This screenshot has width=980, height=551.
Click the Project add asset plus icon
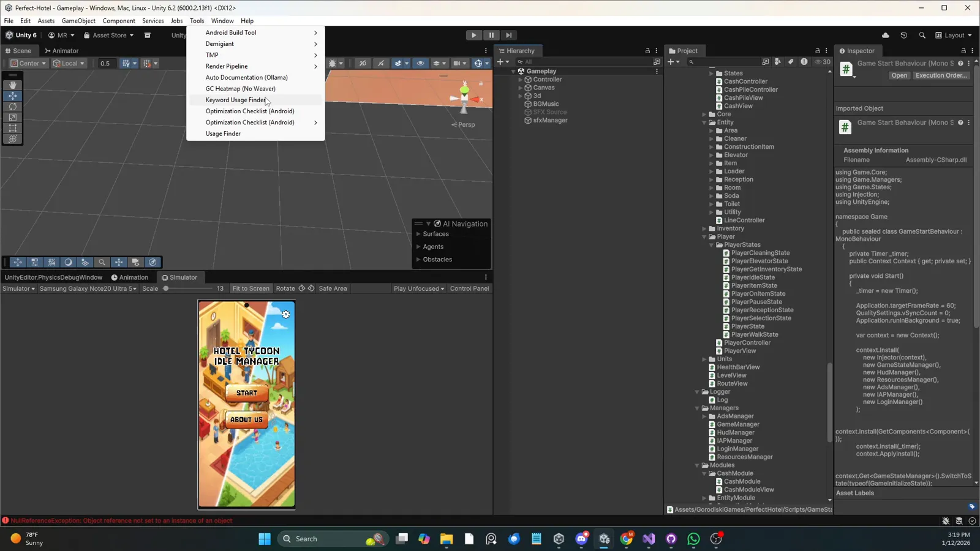point(673,62)
